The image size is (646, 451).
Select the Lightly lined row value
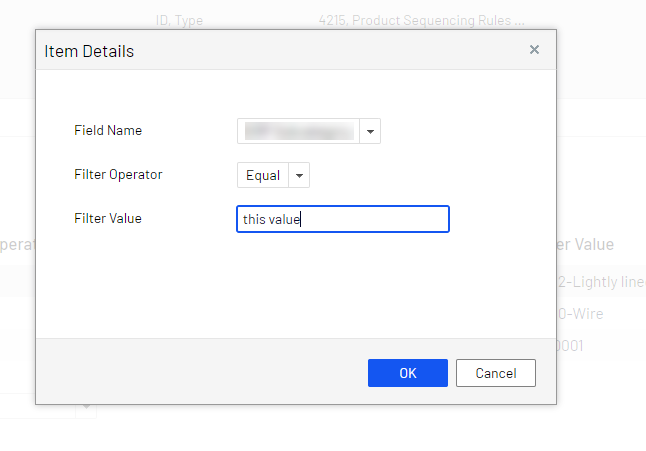[600, 282]
